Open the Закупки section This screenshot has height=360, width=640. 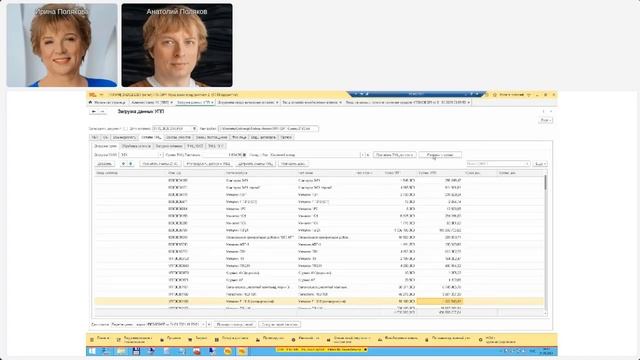click(x=198, y=339)
